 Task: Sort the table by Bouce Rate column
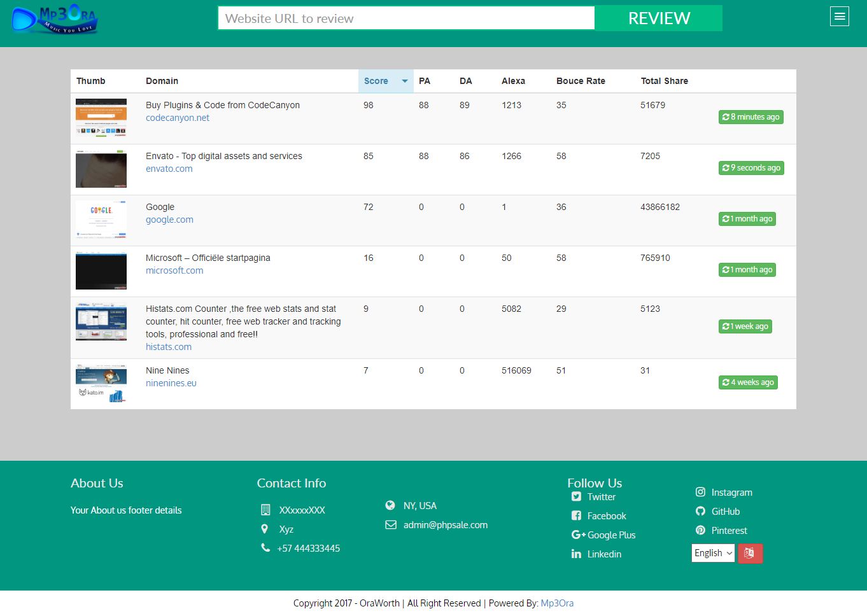pyautogui.click(x=581, y=81)
